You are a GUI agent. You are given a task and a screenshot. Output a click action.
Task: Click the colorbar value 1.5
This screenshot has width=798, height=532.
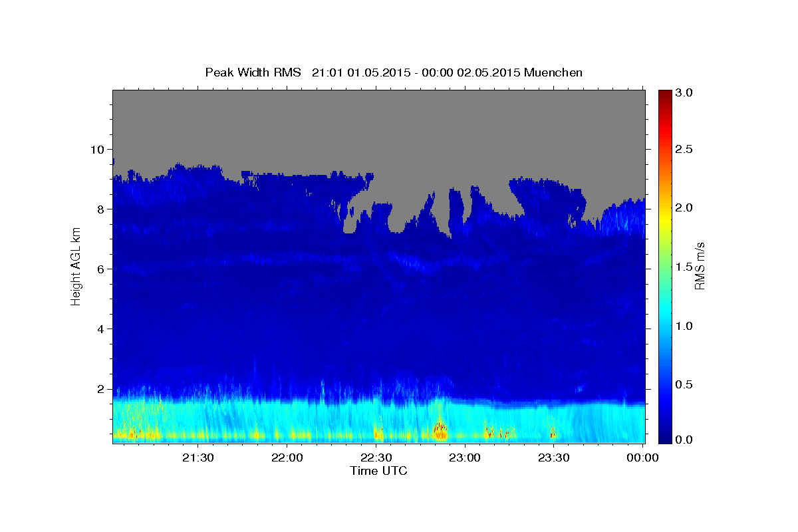[x=684, y=267]
